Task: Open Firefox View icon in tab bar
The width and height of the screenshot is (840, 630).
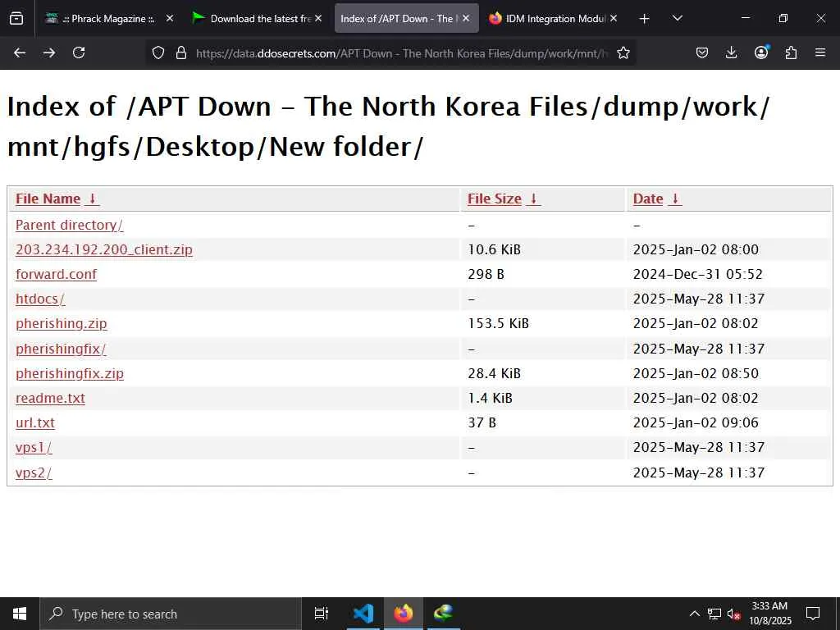Action: point(16,19)
